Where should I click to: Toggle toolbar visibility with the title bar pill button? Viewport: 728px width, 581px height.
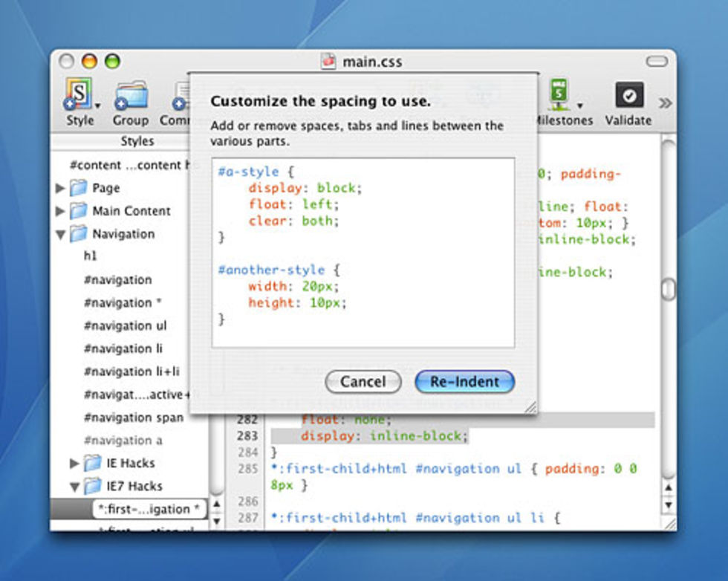coord(657,62)
